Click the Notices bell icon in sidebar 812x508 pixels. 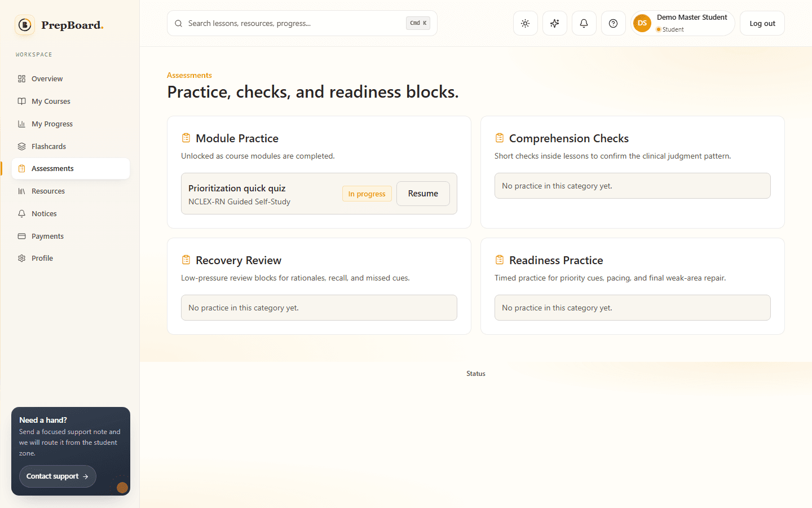point(21,213)
